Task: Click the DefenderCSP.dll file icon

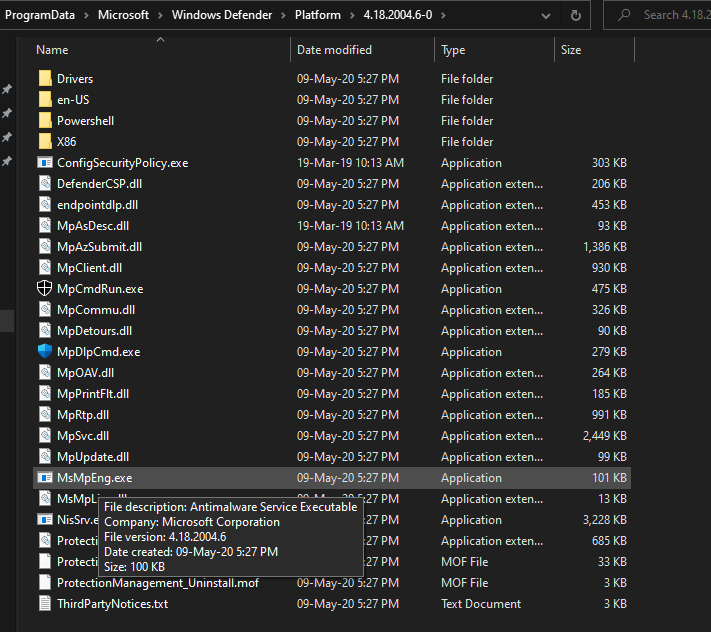Action: [x=45, y=184]
